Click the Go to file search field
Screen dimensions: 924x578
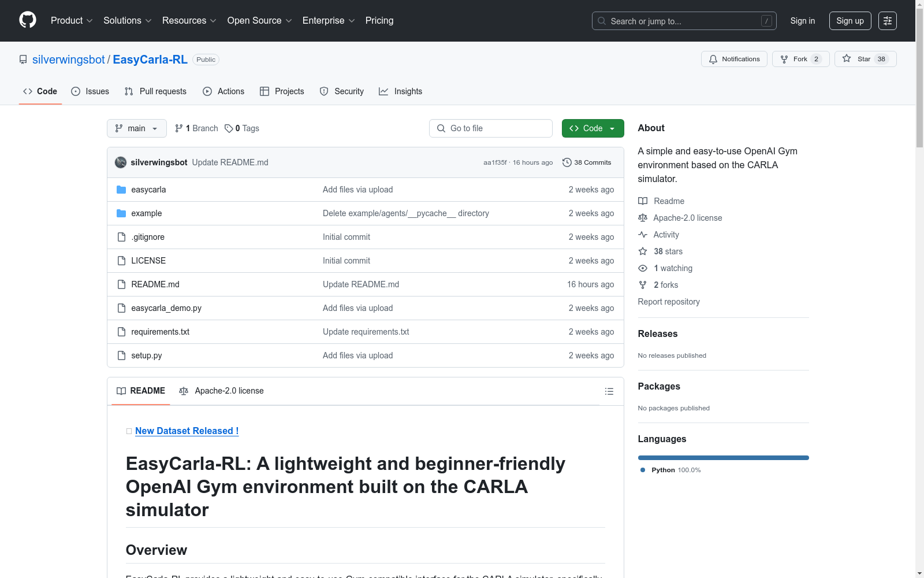click(491, 128)
